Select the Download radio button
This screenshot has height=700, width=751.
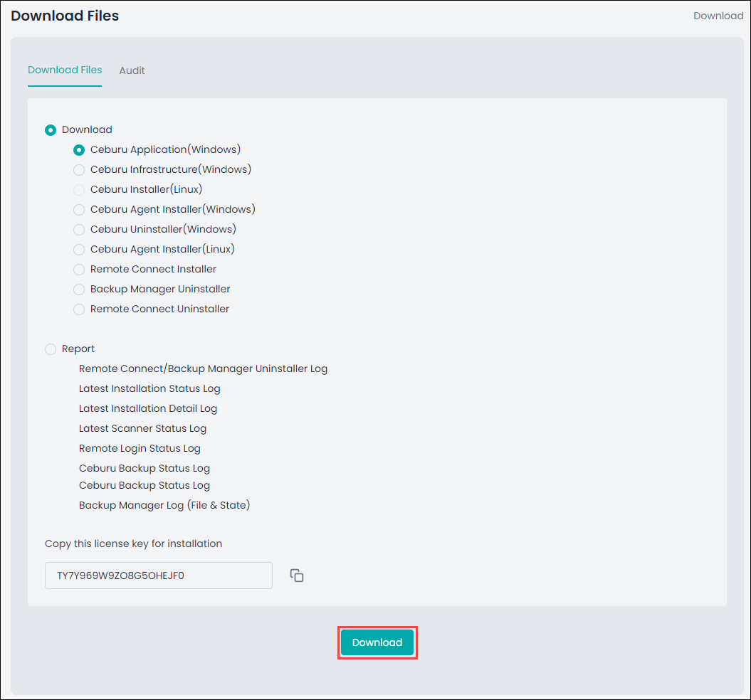click(x=51, y=129)
